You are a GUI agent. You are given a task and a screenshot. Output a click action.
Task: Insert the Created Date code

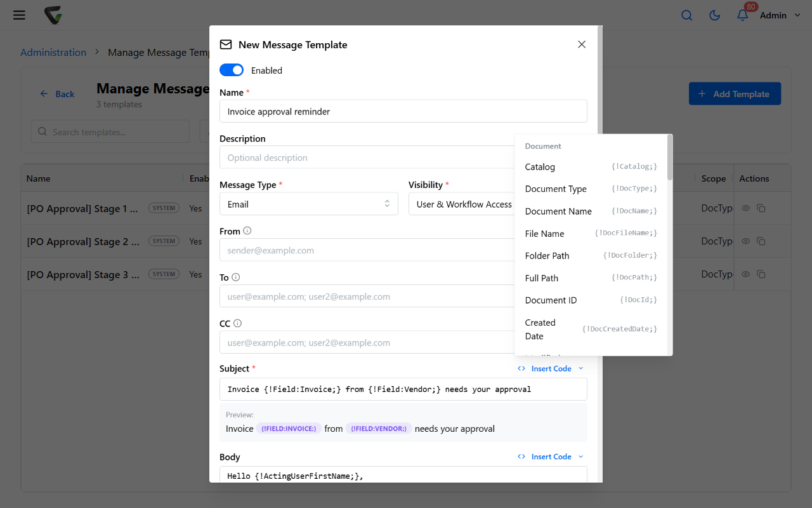tap(591, 330)
